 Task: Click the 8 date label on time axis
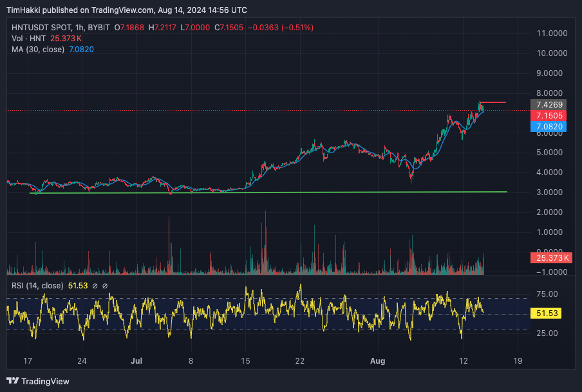[191, 361]
